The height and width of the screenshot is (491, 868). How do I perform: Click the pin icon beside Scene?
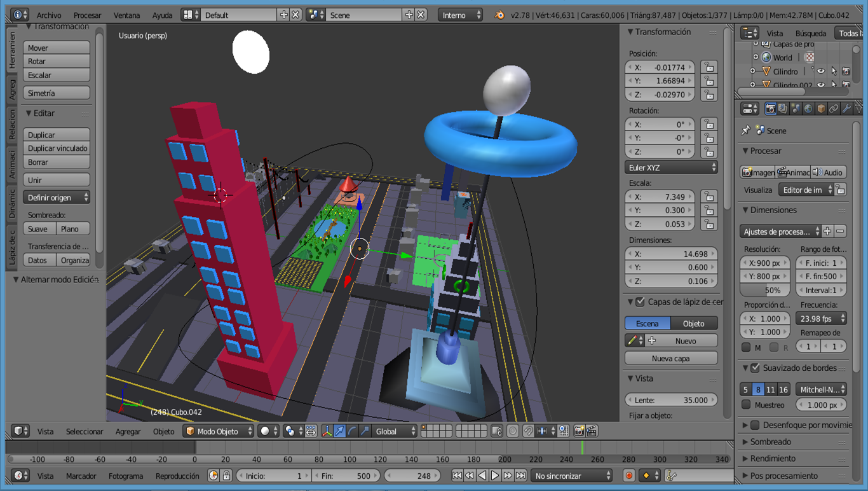point(746,130)
